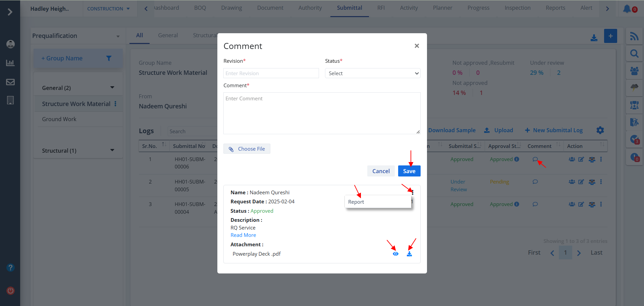The width and height of the screenshot is (644, 306).
Task: Open the notification bell icon
Action: point(627,9)
